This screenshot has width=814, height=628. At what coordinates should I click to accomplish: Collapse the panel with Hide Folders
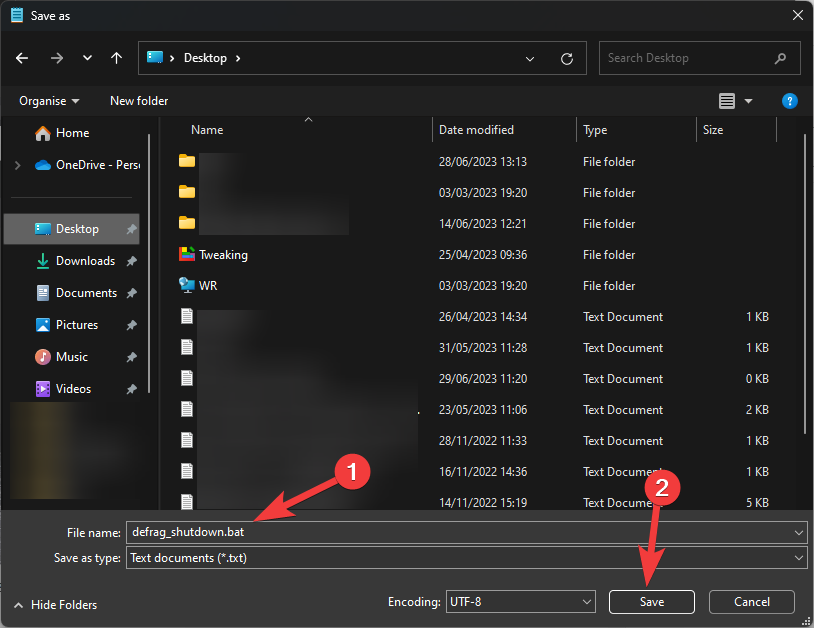(56, 605)
